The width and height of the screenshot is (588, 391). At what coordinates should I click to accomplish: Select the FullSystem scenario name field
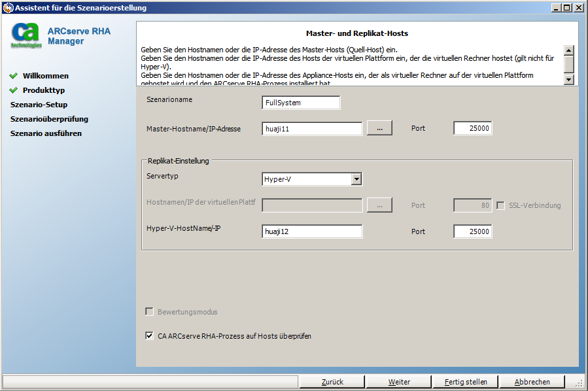tap(301, 103)
